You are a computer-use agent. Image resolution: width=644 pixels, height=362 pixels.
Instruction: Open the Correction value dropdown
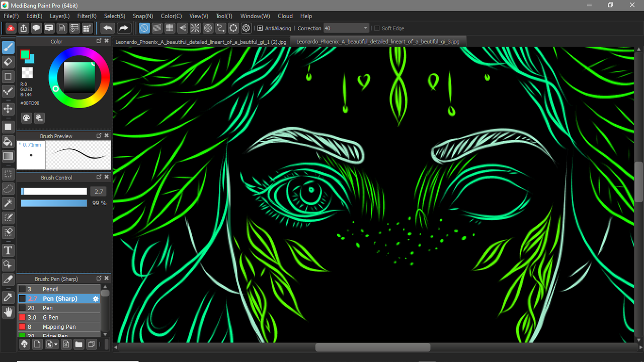(x=365, y=28)
